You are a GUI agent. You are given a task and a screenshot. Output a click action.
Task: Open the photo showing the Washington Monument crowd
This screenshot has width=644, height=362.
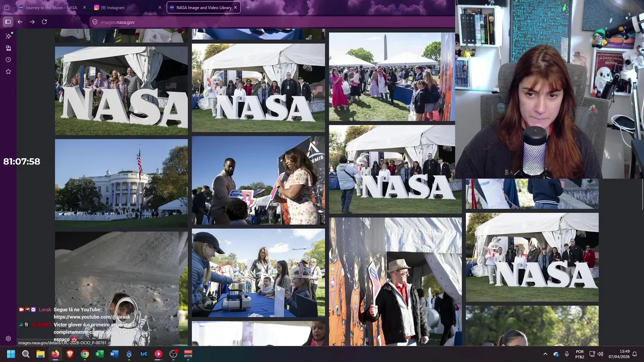tap(392, 77)
